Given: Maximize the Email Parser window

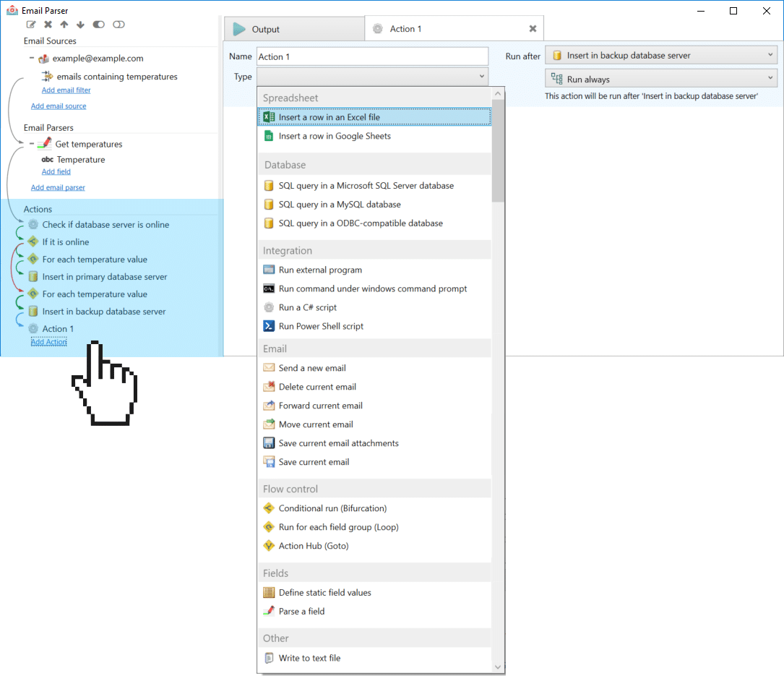Looking at the screenshot, I should click(733, 11).
